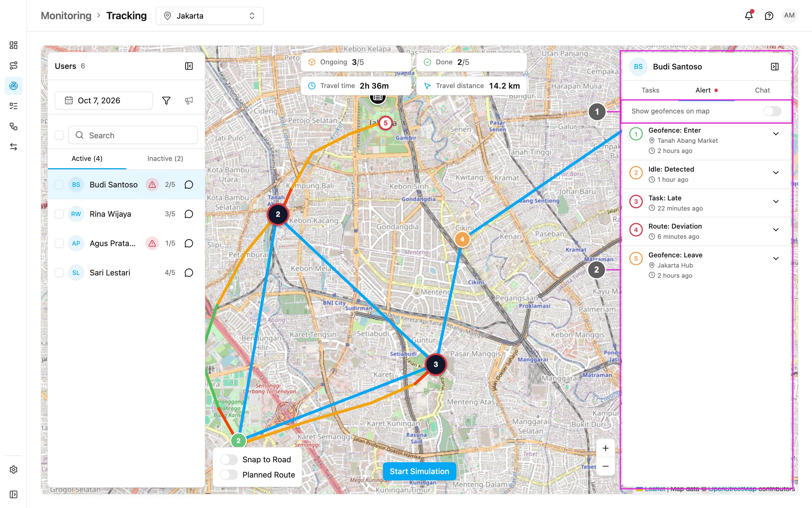Click Start Simulation button
Viewport: 812px width, 508px height.
tap(419, 471)
